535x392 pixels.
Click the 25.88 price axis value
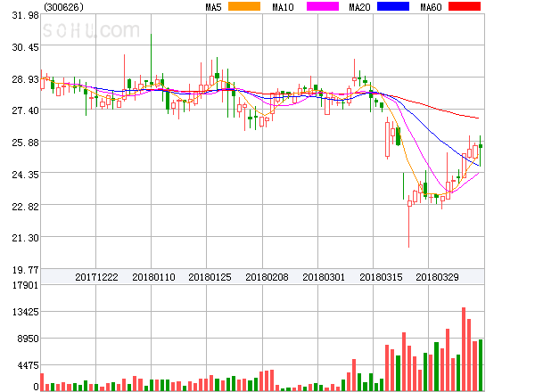[26, 143]
